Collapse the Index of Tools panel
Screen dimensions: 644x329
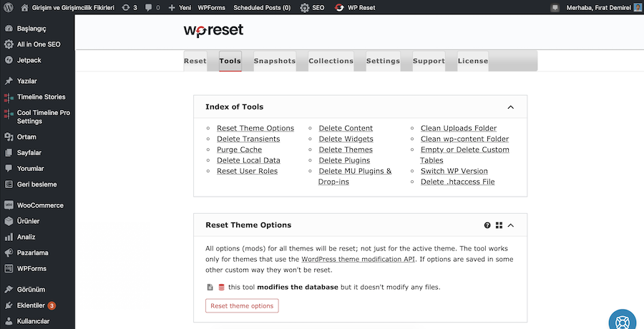tap(510, 107)
